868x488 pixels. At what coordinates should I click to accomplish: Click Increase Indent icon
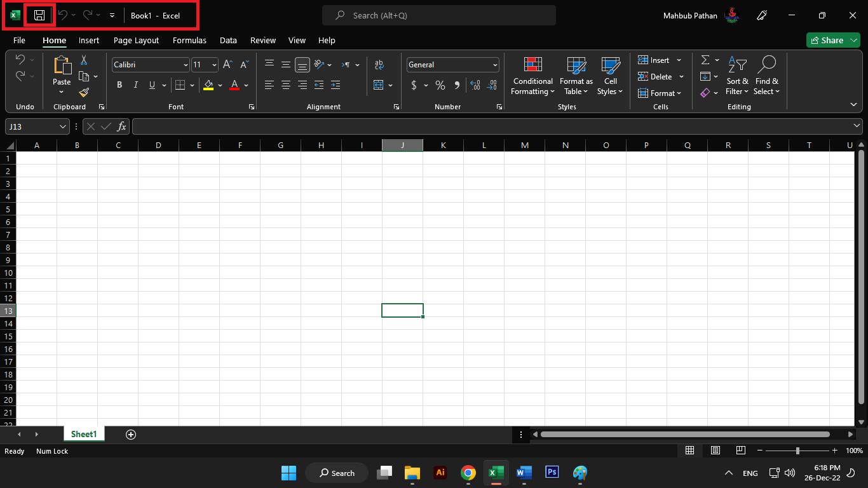click(336, 85)
